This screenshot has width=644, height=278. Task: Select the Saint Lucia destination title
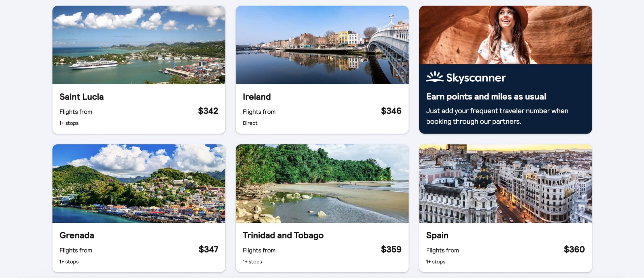(82, 97)
